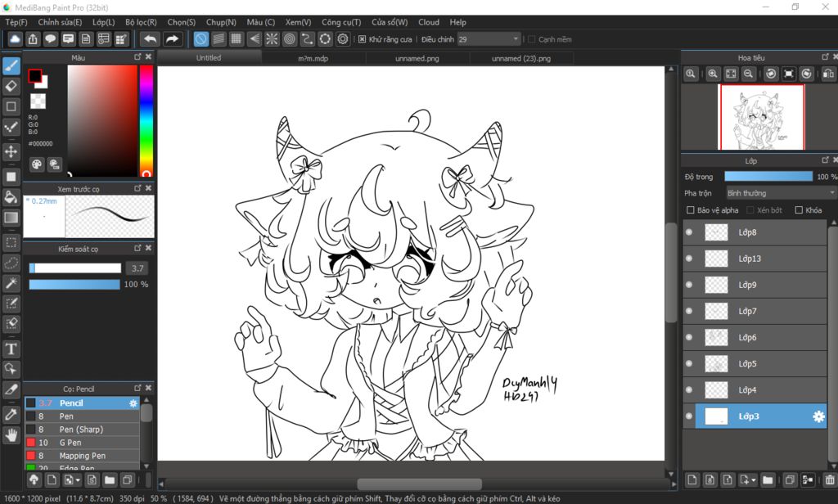Toggle the Khử răng cưa checkbox
Viewport: 838px width, 504px height.
363,39
